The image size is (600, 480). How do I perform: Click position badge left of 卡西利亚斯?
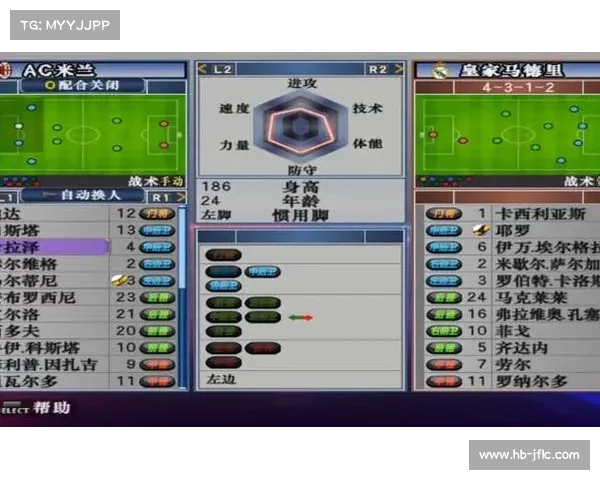point(441,213)
